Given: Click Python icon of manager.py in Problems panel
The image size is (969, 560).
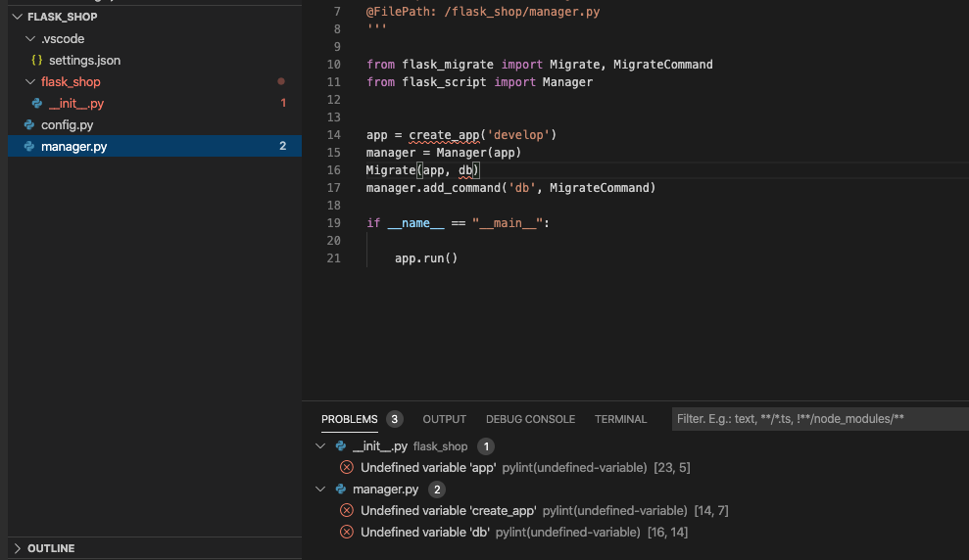Looking at the screenshot, I should (x=341, y=489).
